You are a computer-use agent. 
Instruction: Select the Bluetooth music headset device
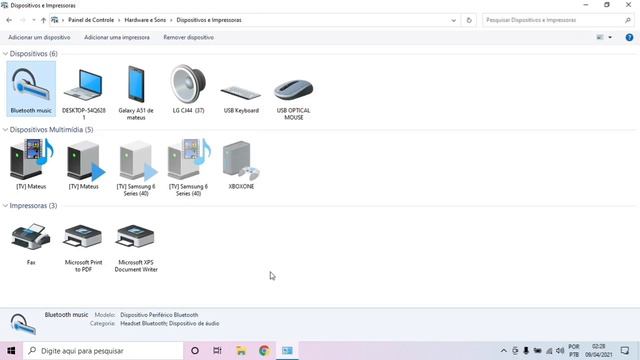[x=31, y=89]
